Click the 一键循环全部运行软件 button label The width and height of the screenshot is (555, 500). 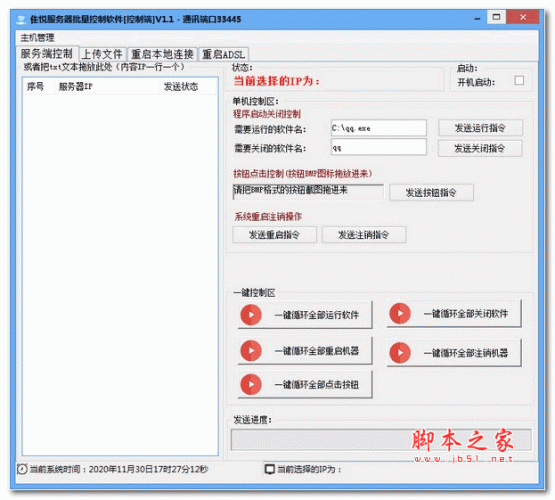click(x=317, y=315)
